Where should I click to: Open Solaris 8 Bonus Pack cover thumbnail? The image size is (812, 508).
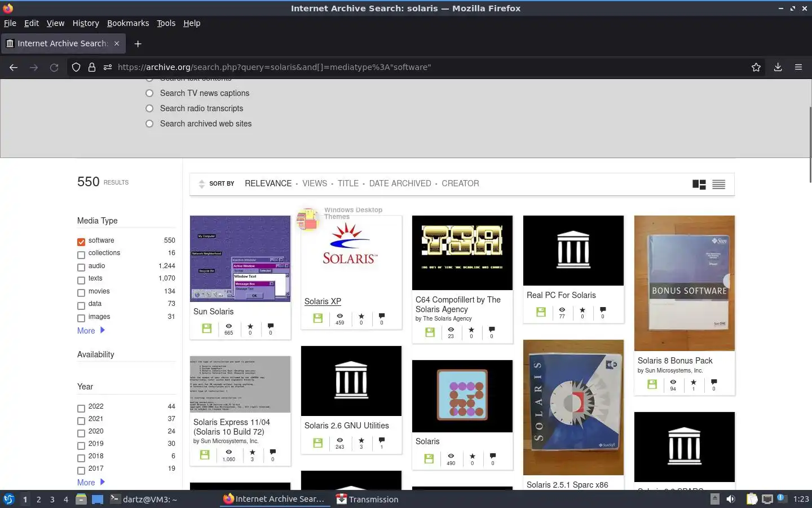tap(685, 283)
